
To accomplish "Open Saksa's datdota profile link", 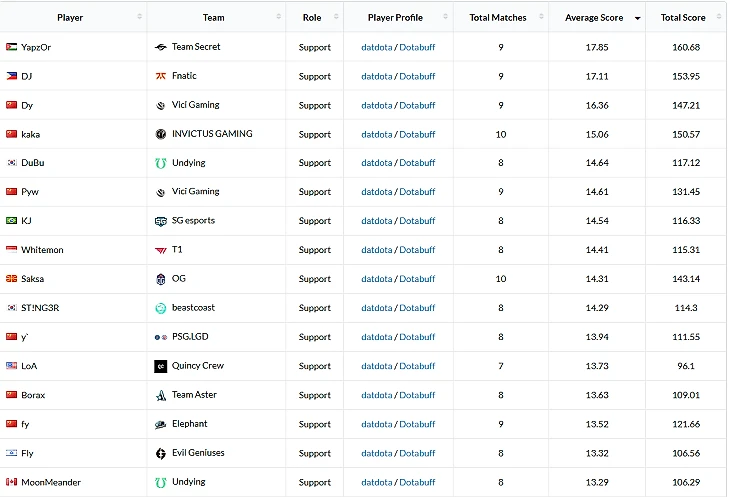I will (x=376, y=279).
